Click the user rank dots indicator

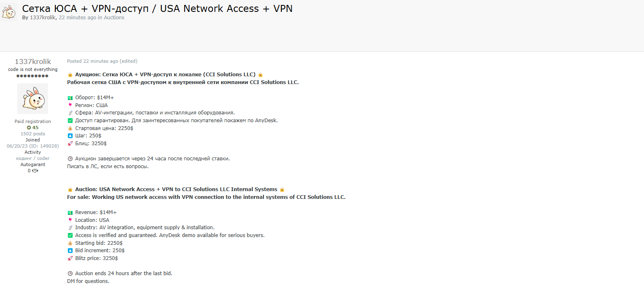[32, 76]
